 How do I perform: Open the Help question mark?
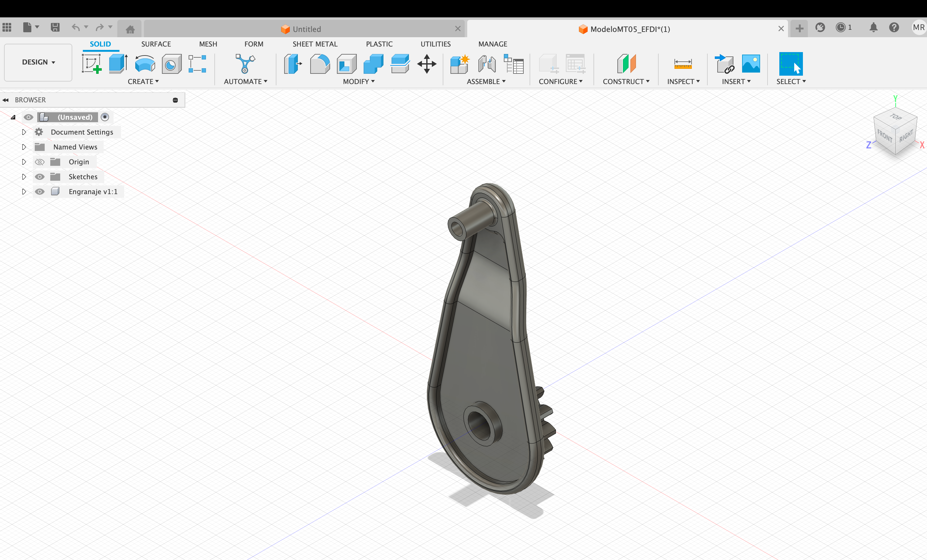[894, 28]
